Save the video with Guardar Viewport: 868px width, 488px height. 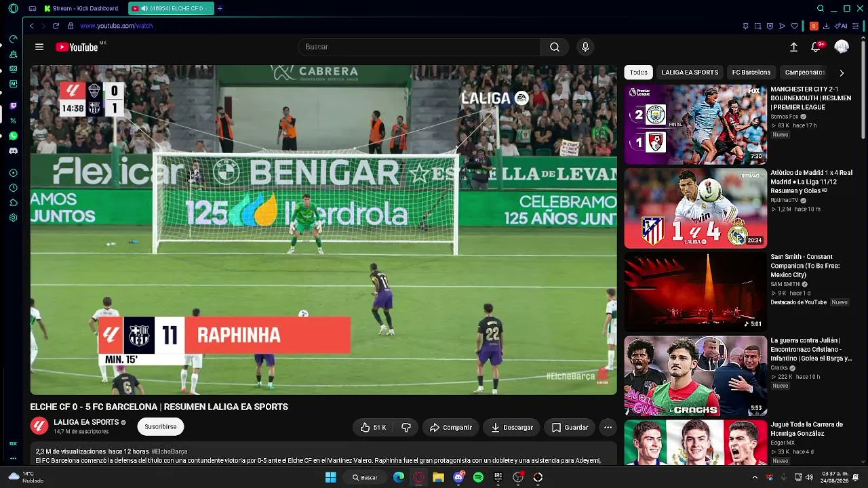pos(570,427)
